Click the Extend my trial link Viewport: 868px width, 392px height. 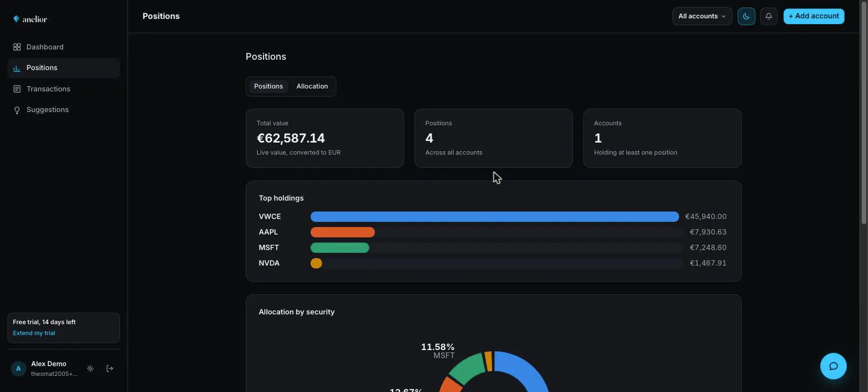34,333
